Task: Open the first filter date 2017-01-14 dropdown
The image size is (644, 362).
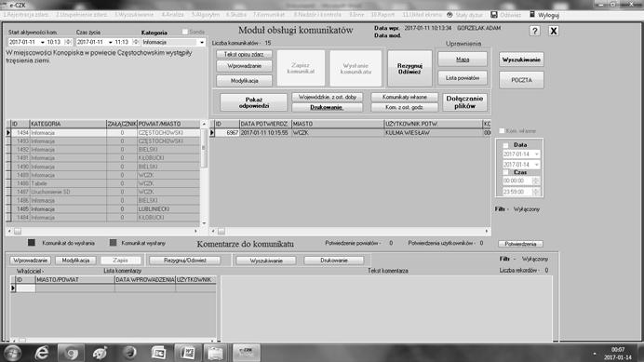Action: 536,154
